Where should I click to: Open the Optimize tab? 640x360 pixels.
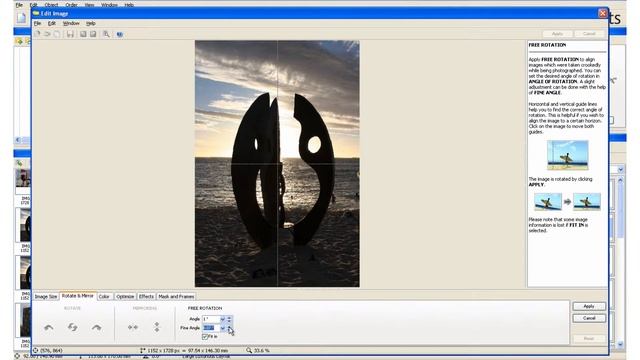(125, 297)
